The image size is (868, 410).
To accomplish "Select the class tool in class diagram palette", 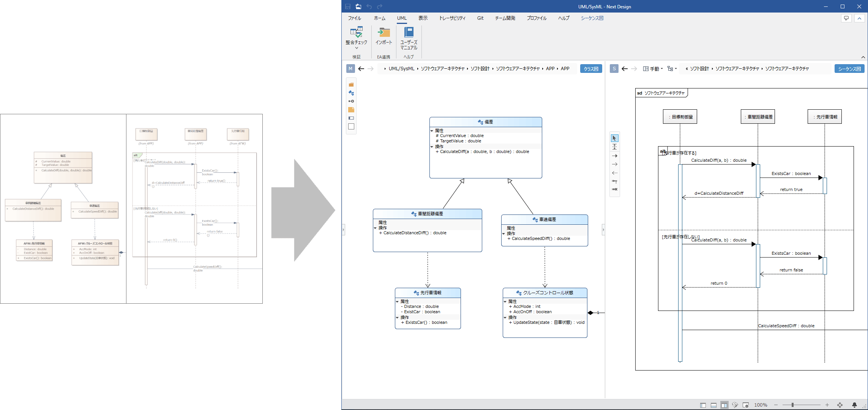I will point(351,93).
